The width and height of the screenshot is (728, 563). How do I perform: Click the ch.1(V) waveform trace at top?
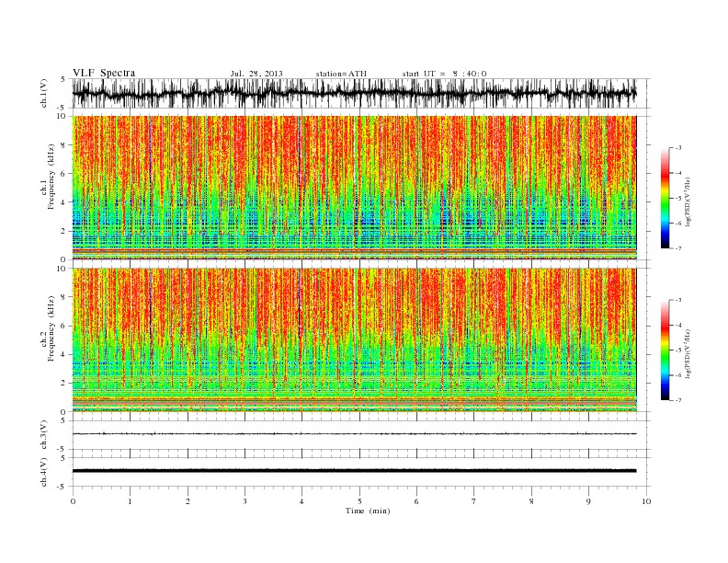(355, 93)
